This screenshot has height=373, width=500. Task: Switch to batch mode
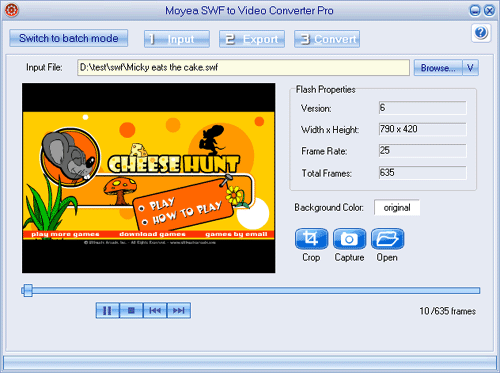click(x=69, y=38)
